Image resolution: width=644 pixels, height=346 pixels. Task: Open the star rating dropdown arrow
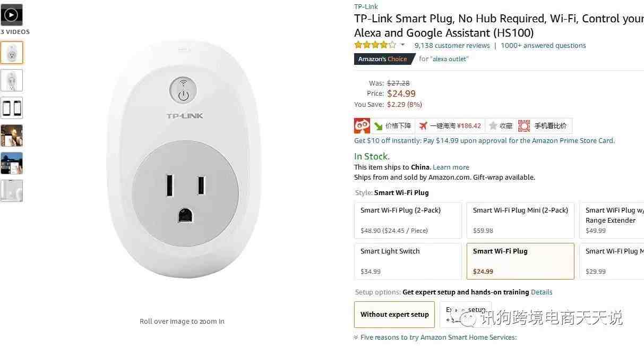tap(402, 45)
